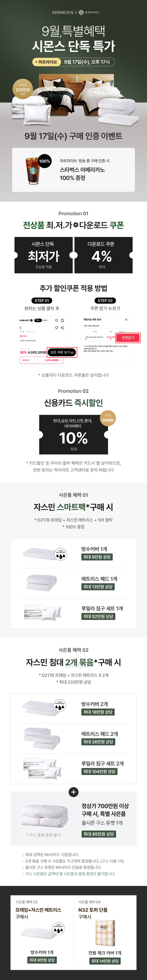Viewport: 147px width, 980px height.
Task: Click the 신용카드 10% discount coupon
Action: click(x=74, y=434)
